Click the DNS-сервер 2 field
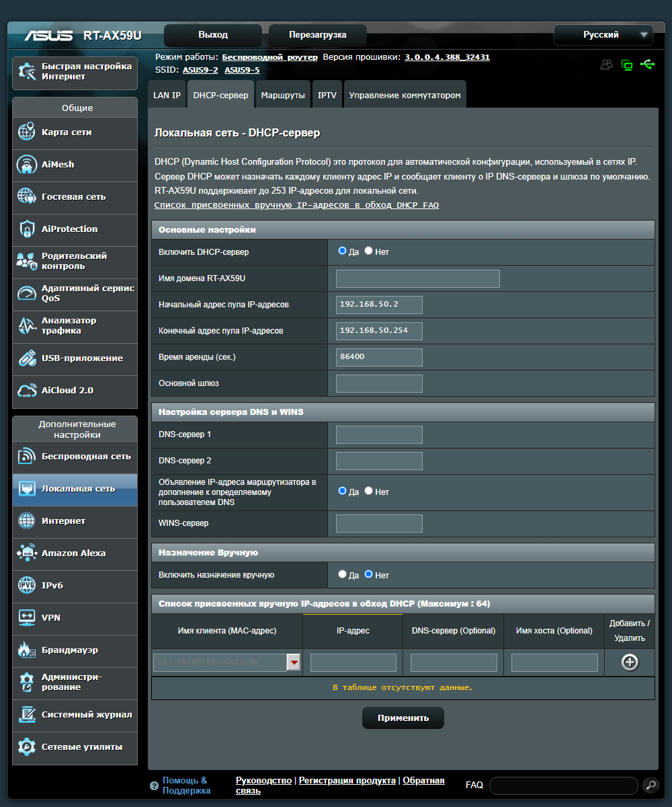The image size is (672, 807). click(379, 461)
